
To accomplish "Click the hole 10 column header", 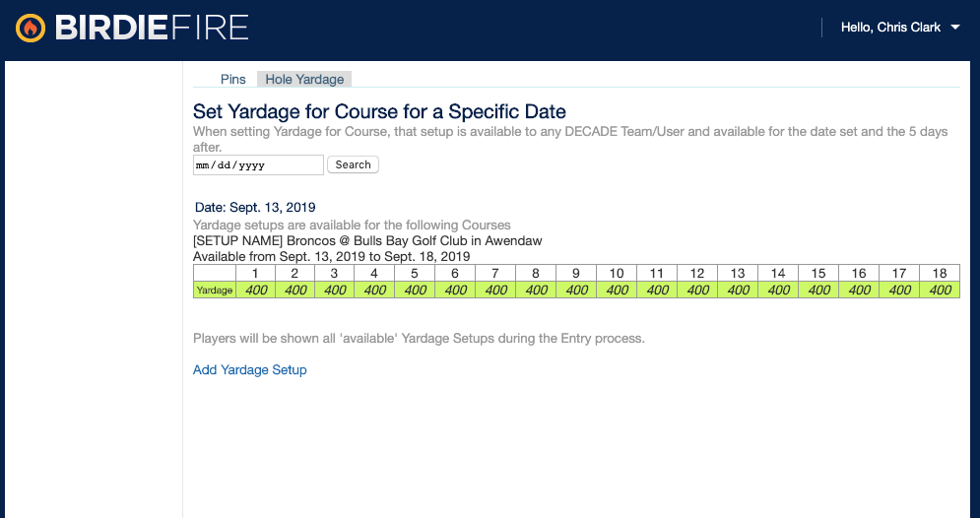I will (x=617, y=273).
